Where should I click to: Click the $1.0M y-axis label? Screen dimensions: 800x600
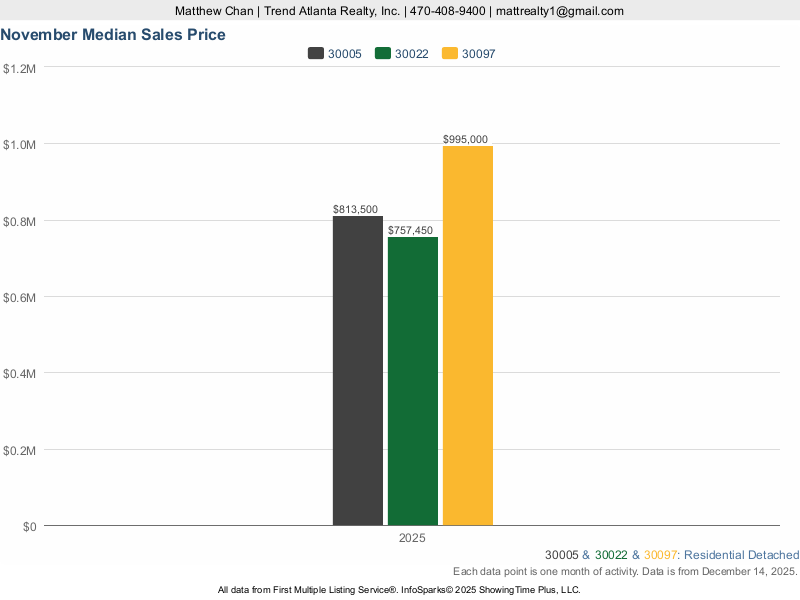[19, 144]
